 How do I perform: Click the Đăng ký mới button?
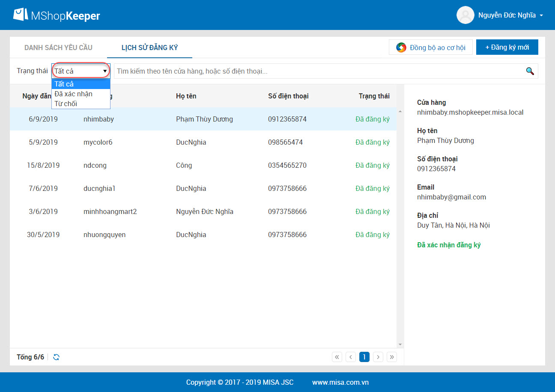coord(507,48)
